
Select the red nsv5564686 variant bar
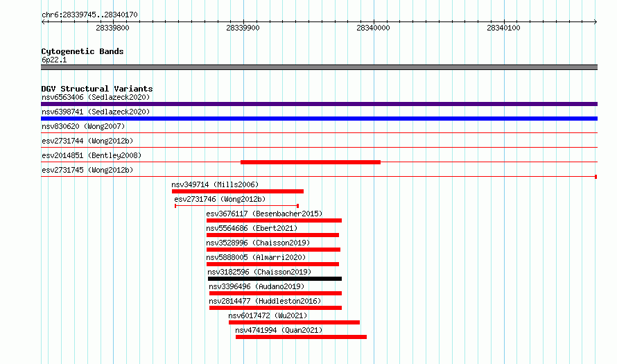272,235
